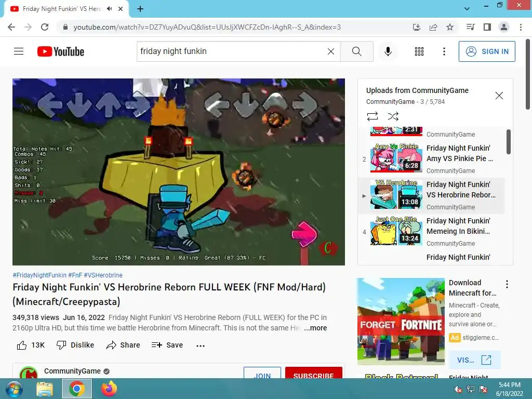
Task: Click Friday Night Funkin' Memeing In Bikini title
Action: (x=458, y=226)
